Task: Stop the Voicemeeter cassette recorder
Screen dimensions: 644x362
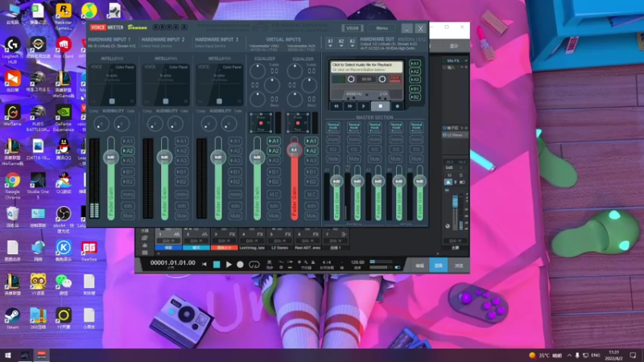Action: 380,106
